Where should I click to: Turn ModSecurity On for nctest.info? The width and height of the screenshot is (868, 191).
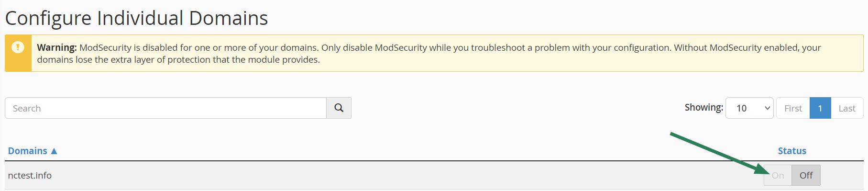[x=778, y=175]
